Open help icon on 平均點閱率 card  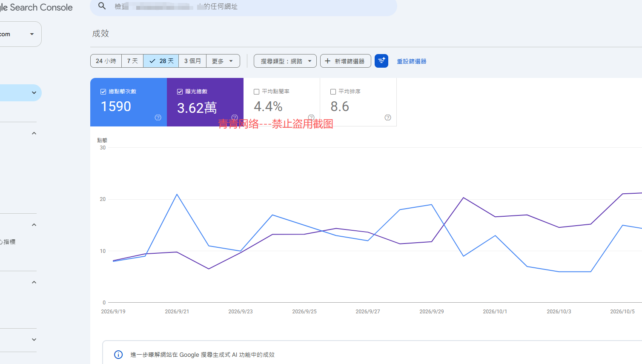pyautogui.click(x=311, y=118)
